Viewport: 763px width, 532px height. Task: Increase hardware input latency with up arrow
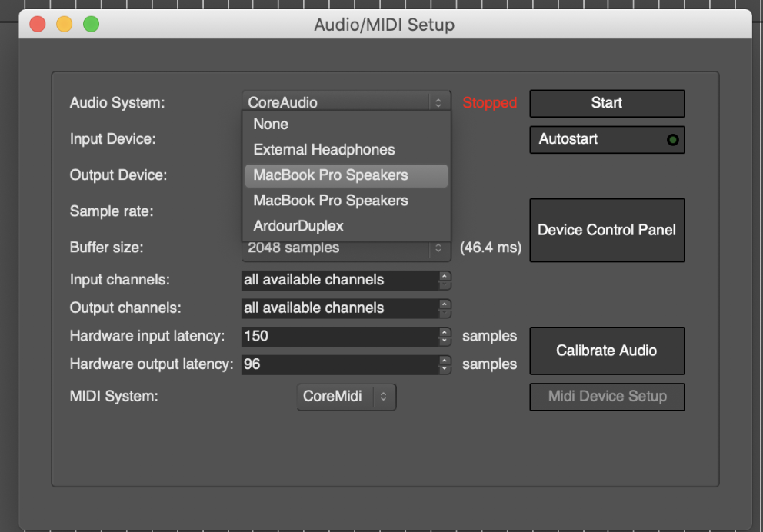pos(445,332)
